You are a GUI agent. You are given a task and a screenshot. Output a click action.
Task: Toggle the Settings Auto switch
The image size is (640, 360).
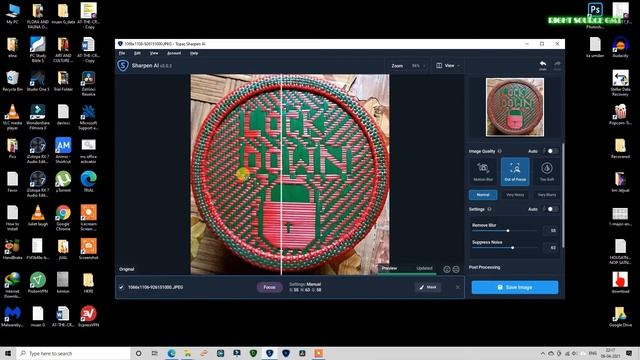[x=552, y=209]
